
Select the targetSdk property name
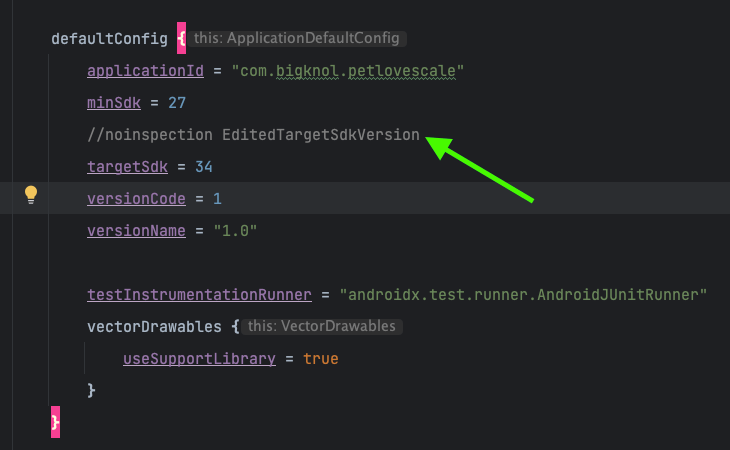pos(127,167)
